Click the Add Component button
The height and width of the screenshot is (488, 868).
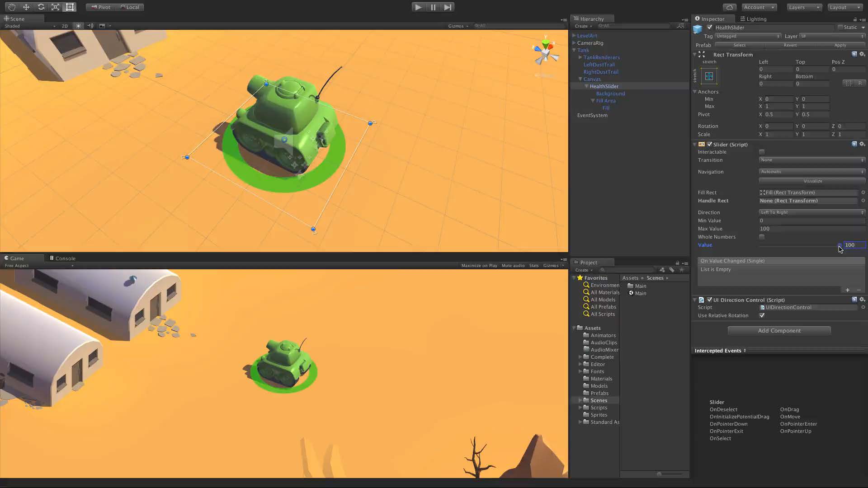click(778, 330)
